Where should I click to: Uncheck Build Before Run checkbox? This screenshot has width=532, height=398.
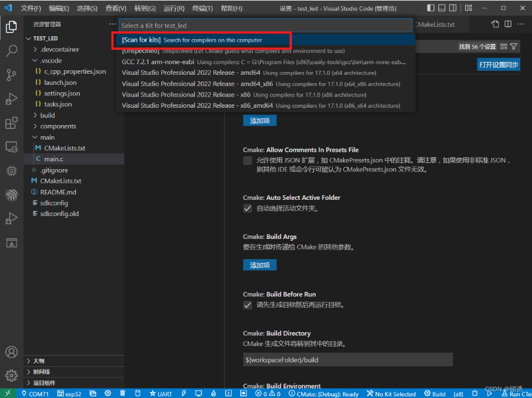(248, 305)
